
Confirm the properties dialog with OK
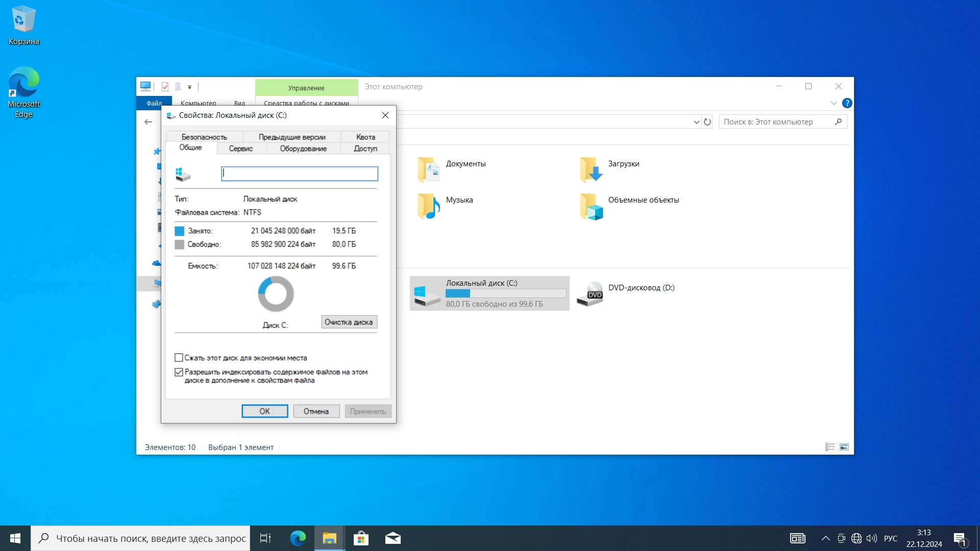[264, 411]
